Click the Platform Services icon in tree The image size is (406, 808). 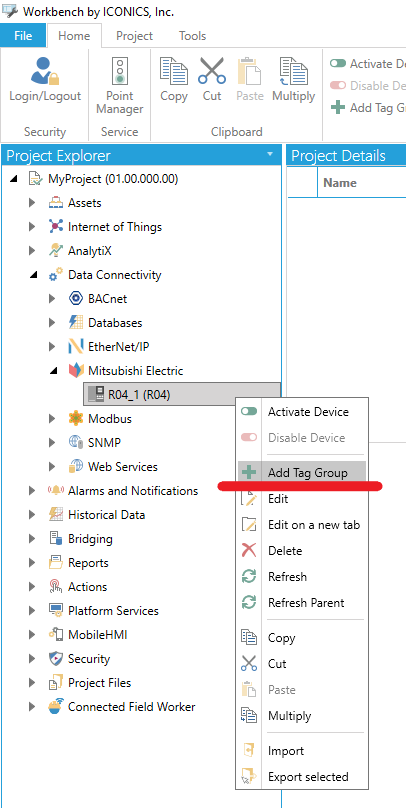click(x=56, y=611)
